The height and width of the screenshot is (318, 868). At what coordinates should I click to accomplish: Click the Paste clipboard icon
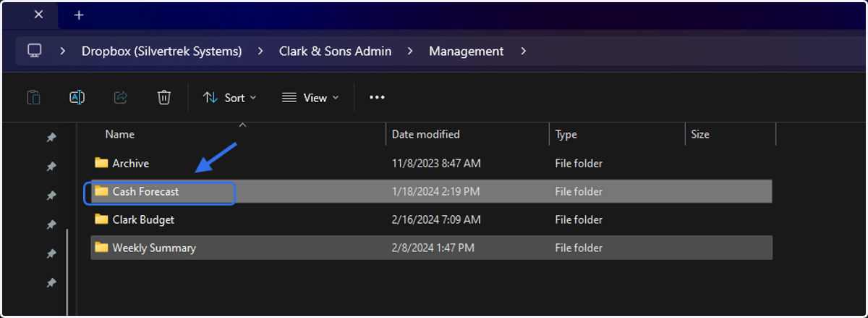click(x=33, y=97)
